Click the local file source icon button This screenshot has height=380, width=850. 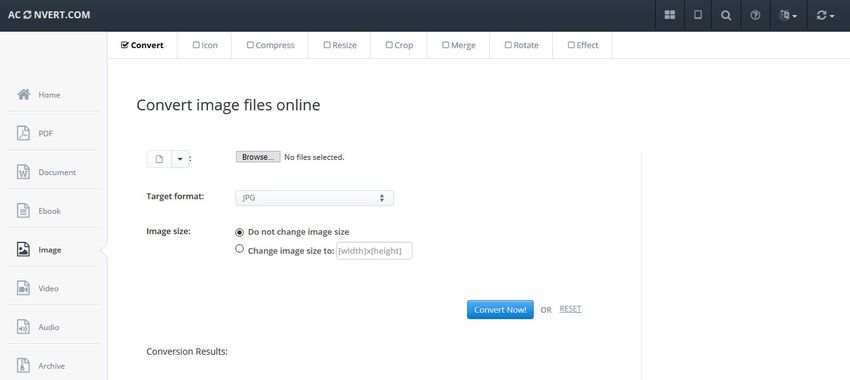[x=159, y=159]
